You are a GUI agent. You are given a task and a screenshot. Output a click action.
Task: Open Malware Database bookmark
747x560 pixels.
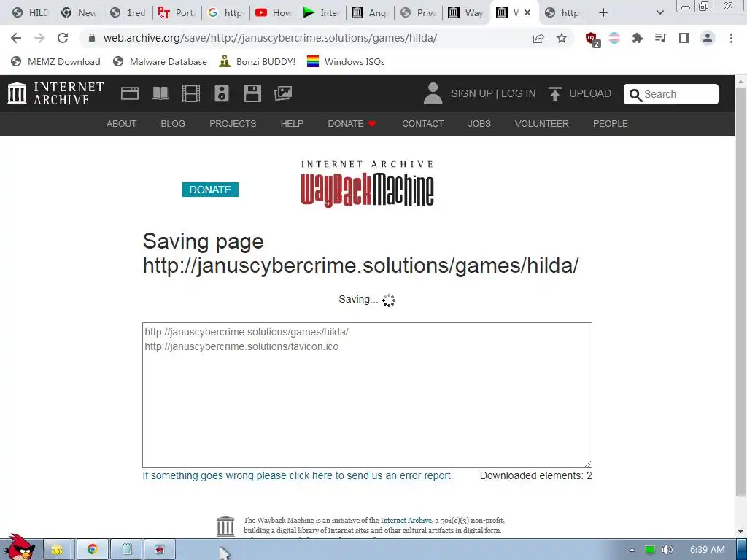point(160,61)
